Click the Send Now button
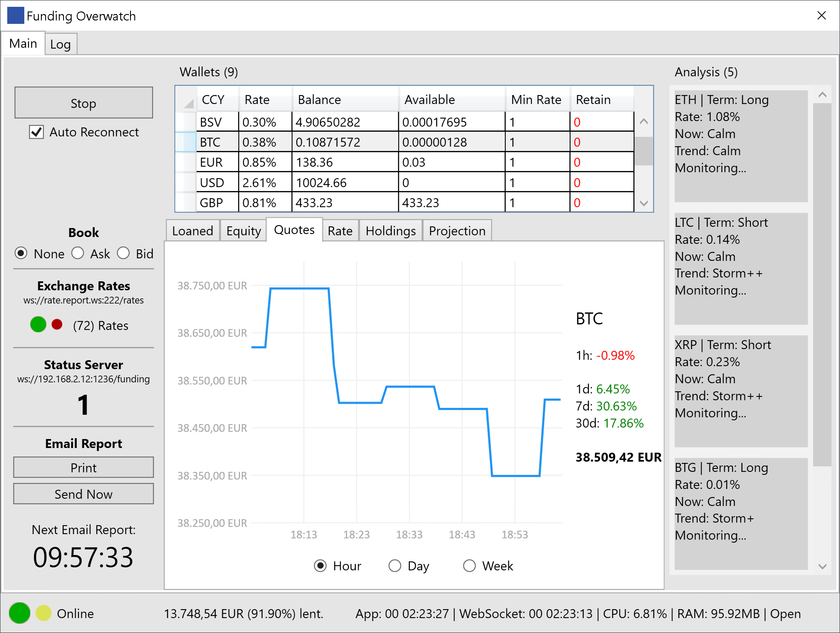This screenshot has width=840, height=633. tap(84, 494)
